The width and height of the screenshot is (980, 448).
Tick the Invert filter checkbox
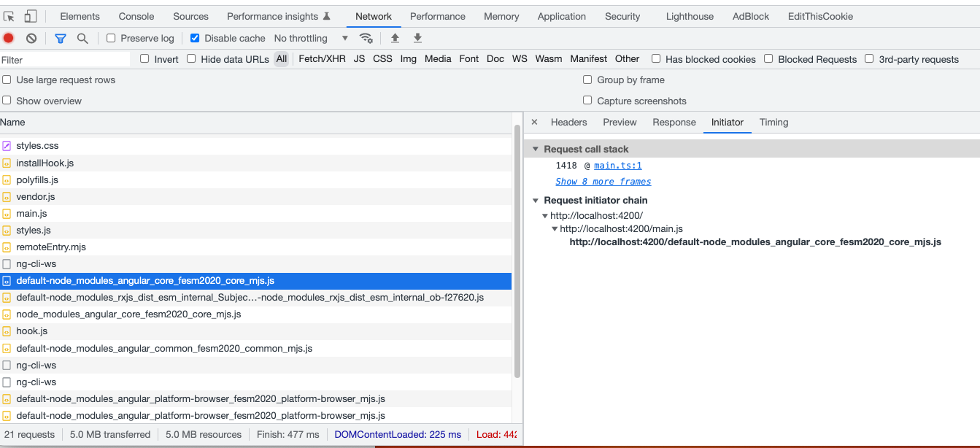pos(144,59)
